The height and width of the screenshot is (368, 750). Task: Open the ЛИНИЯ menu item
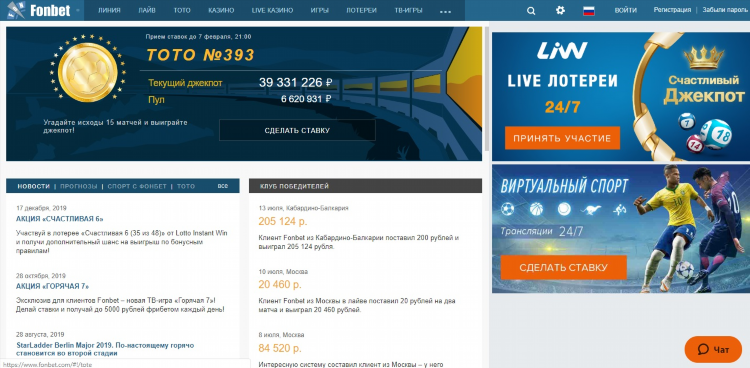pos(109,11)
